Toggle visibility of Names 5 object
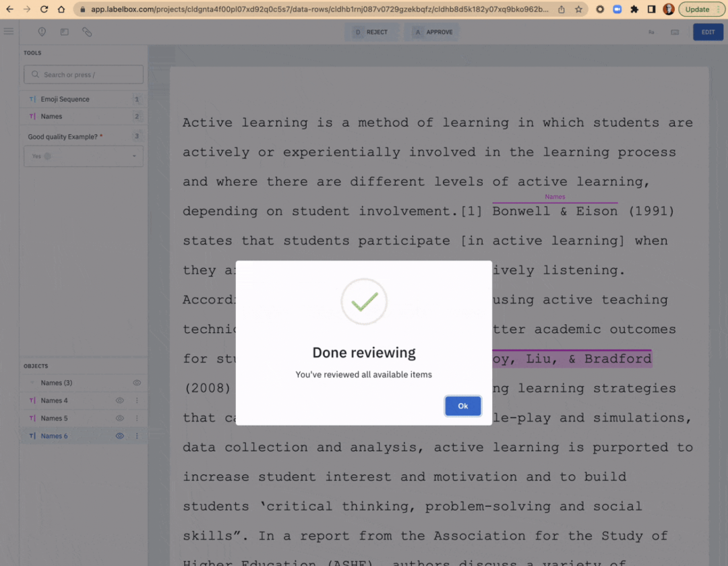This screenshot has width=728, height=566. coord(120,418)
